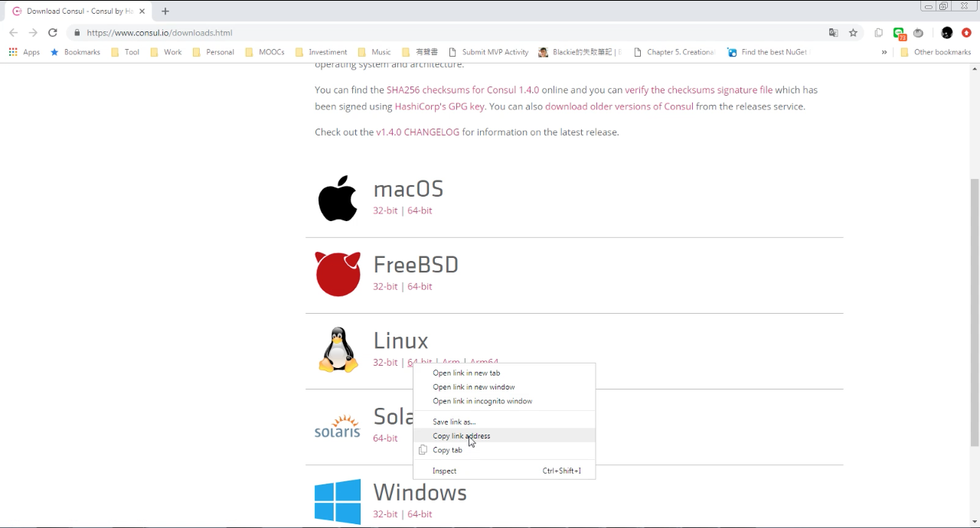Open Chapter 5. Creational bookmark
980x528 pixels.
(674, 52)
